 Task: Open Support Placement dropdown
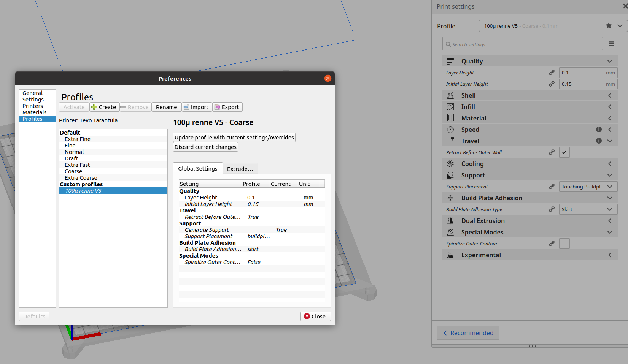(588, 187)
